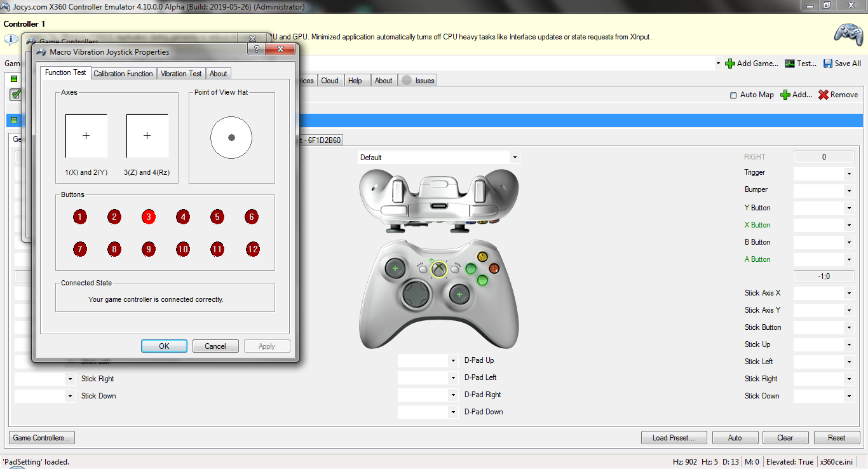
Task: Click the gamepad logo in the header
Action: (x=848, y=34)
